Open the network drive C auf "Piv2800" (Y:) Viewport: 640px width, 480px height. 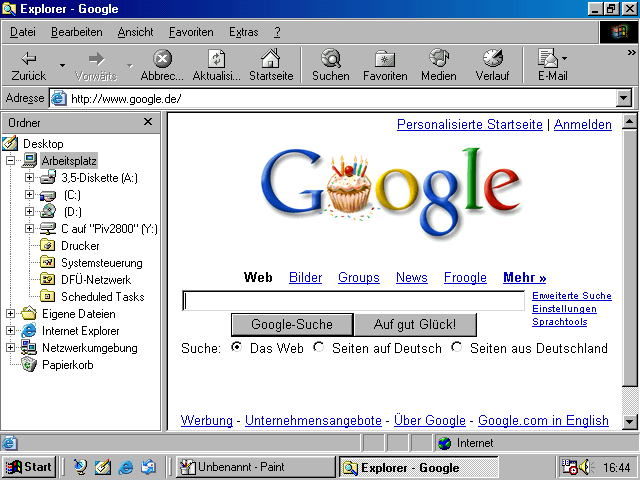point(109,229)
